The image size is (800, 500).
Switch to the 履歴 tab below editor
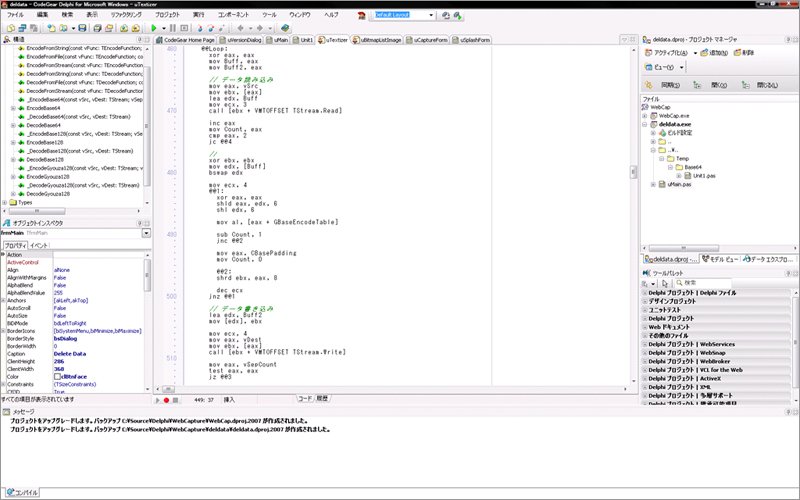tap(322, 398)
